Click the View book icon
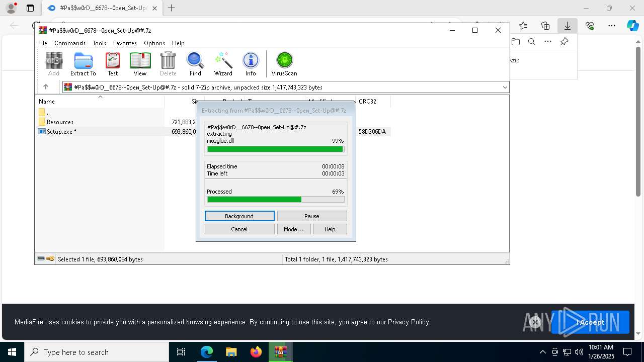This screenshot has height=362, width=644. pos(140,64)
